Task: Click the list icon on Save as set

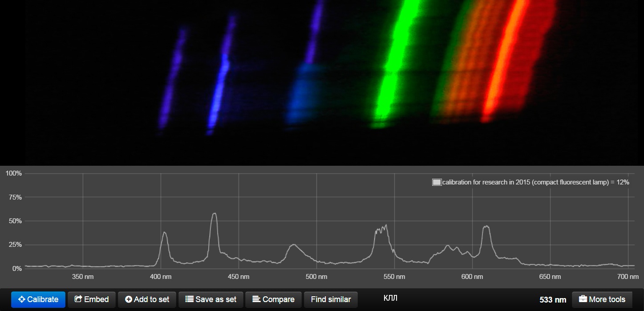Action: [x=189, y=299]
